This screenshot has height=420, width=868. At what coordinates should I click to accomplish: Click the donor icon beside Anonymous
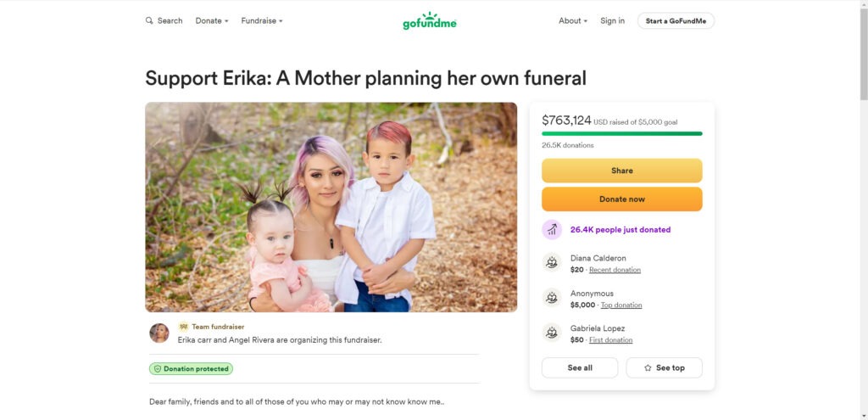tap(553, 298)
